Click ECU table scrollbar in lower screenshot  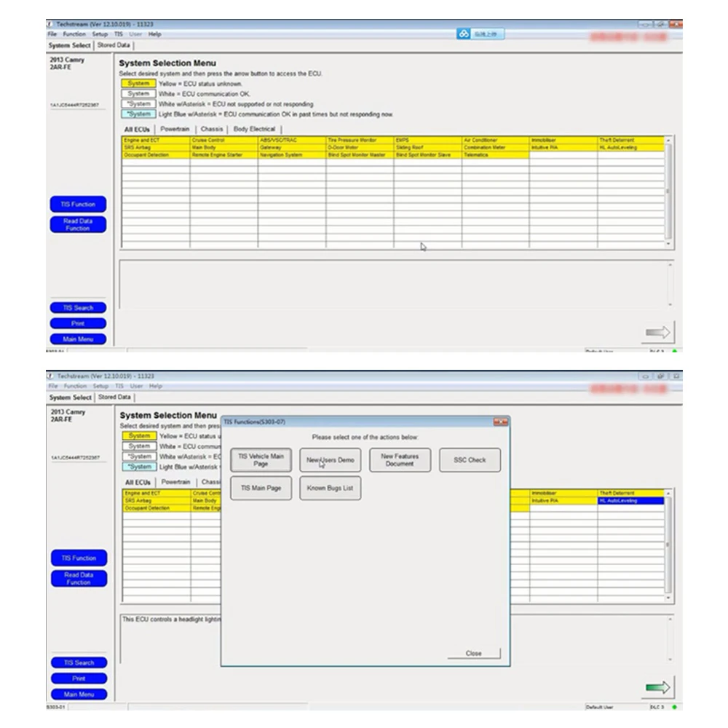[x=668, y=545]
